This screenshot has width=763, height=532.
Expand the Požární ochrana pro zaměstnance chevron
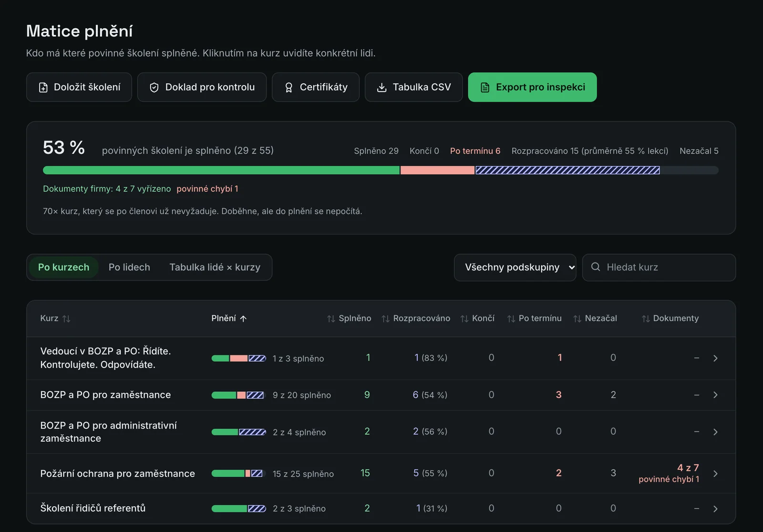pyautogui.click(x=715, y=473)
